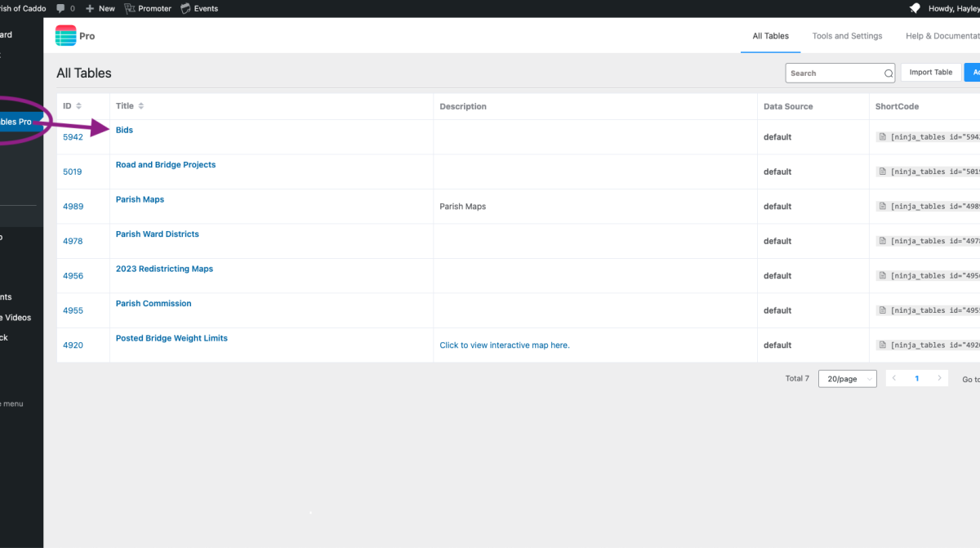Viewport: 980px width, 548px height.
Task: Select the All Tables tab
Action: pyautogui.click(x=770, y=36)
